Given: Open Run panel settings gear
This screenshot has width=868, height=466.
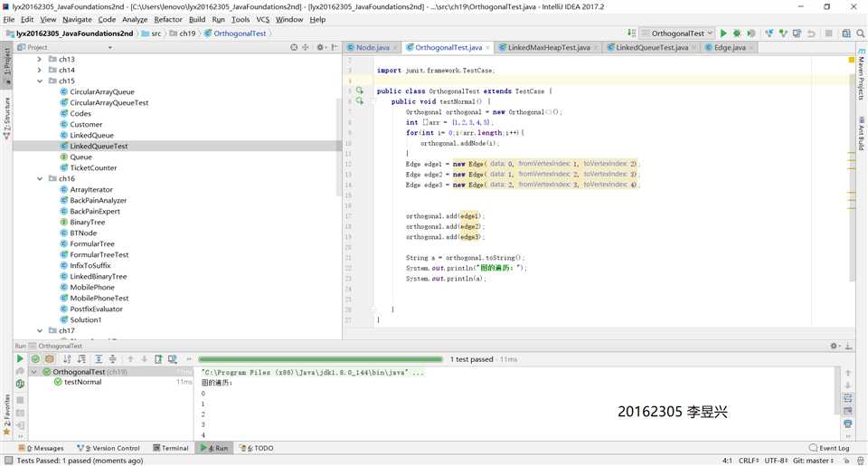Looking at the screenshot, I should pyautogui.click(x=835, y=346).
